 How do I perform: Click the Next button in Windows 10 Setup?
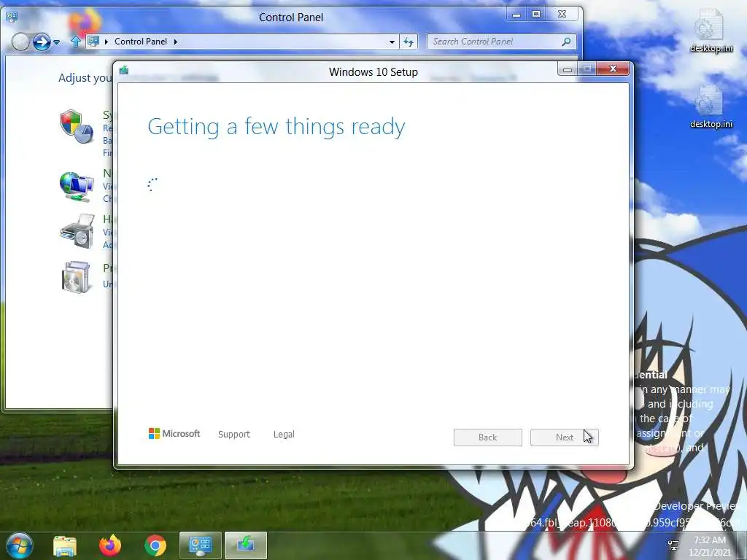click(564, 437)
